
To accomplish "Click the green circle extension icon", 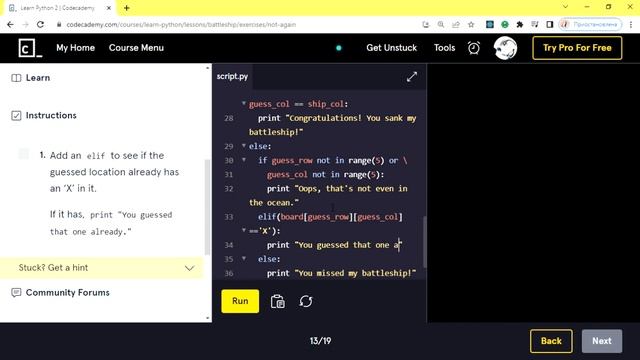I will tap(505, 24).
